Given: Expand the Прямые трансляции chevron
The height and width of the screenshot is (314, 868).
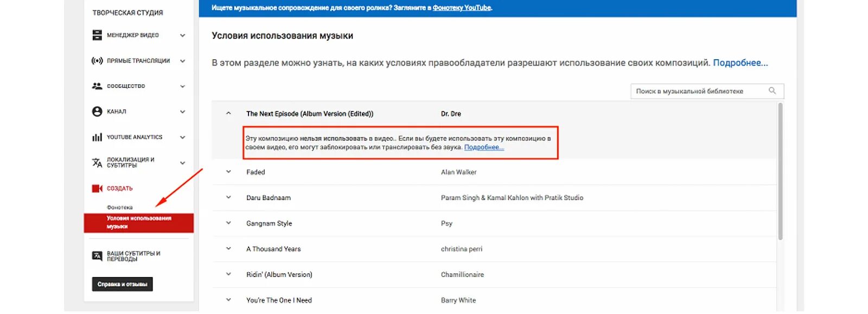Looking at the screenshot, I should [182, 61].
